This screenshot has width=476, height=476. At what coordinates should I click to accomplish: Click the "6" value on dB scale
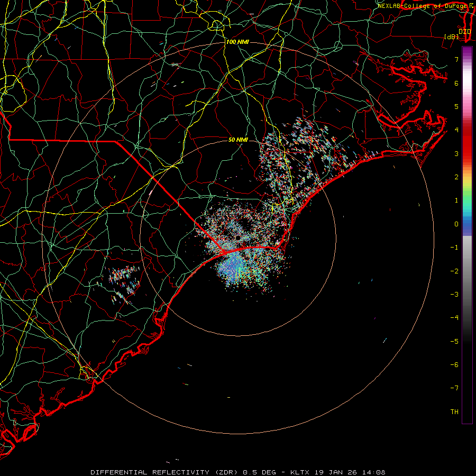pyautogui.click(x=456, y=83)
